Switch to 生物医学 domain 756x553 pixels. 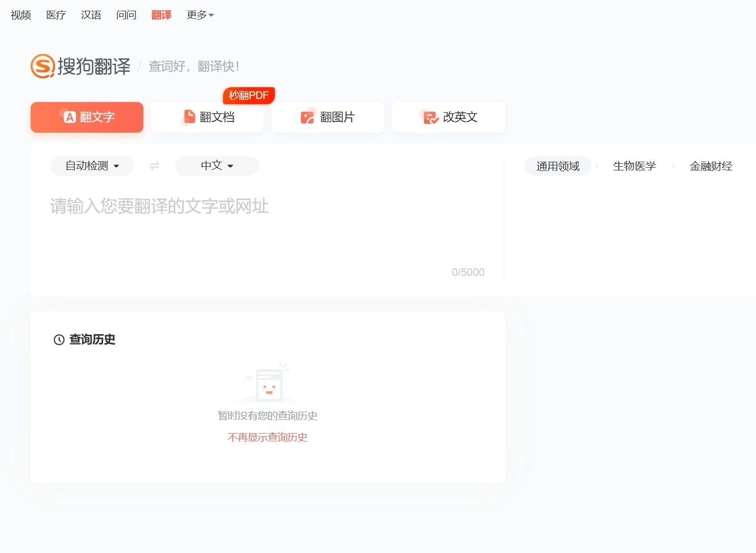point(635,166)
